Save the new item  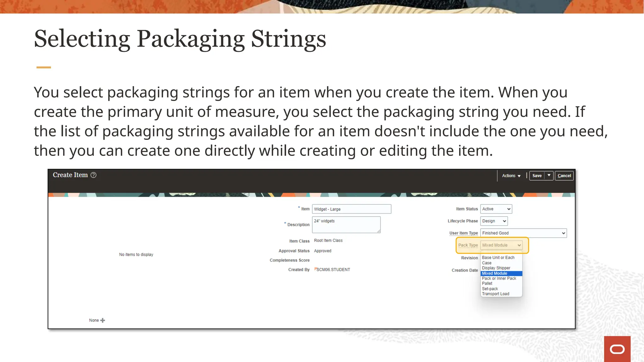[x=537, y=176]
